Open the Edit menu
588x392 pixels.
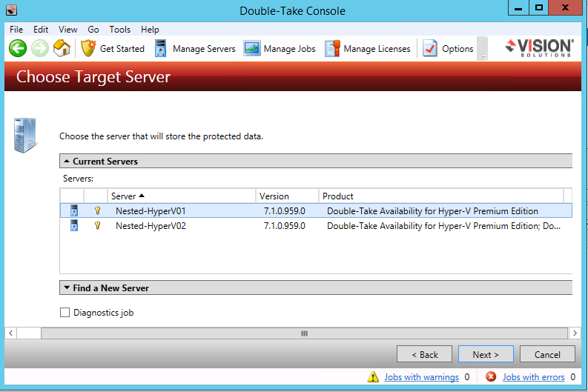click(41, 29)
